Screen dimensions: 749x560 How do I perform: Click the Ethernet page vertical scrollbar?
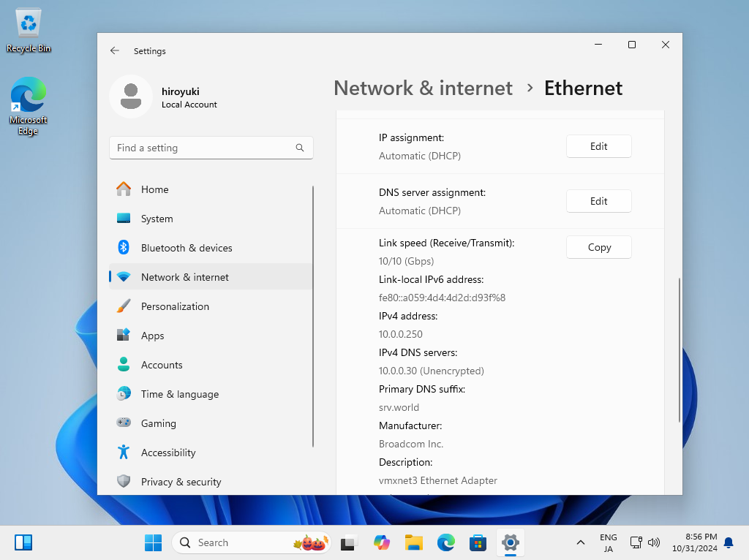tap(680, 349)
